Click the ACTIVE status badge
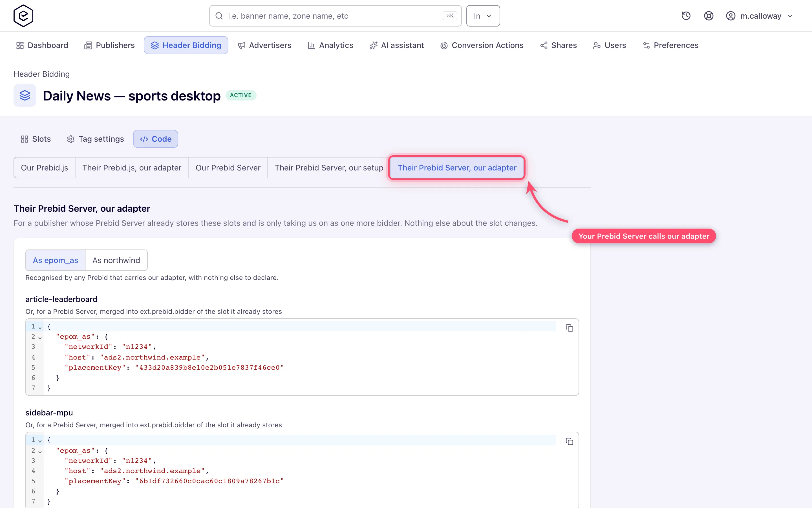812x508 pixels. pos(241,95)
